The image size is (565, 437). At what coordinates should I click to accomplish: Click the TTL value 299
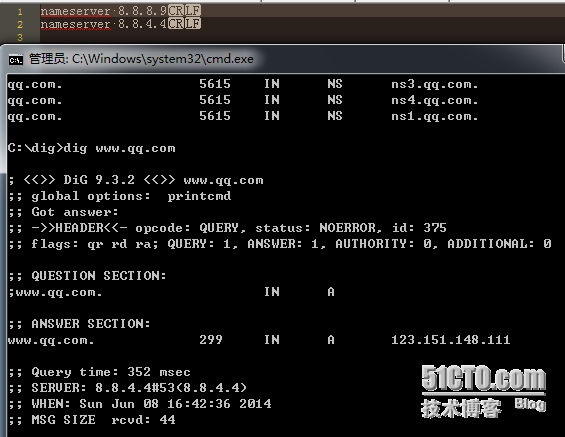coord(211,340)
